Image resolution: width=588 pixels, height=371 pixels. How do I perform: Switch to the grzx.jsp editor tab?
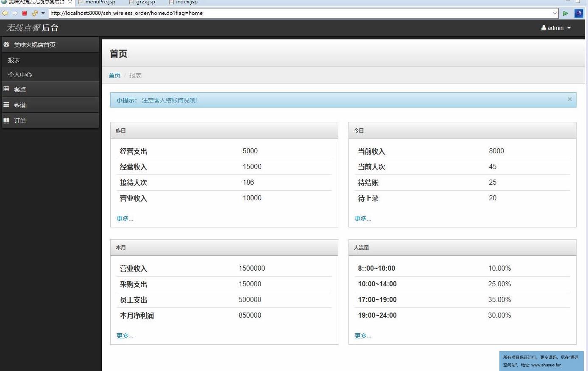click(x=142, y=2)
